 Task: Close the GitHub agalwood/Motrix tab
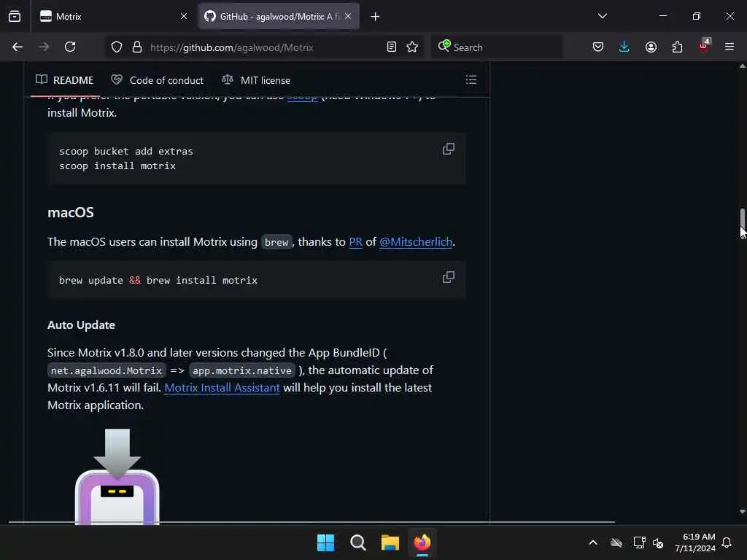(x=348, y=17)
